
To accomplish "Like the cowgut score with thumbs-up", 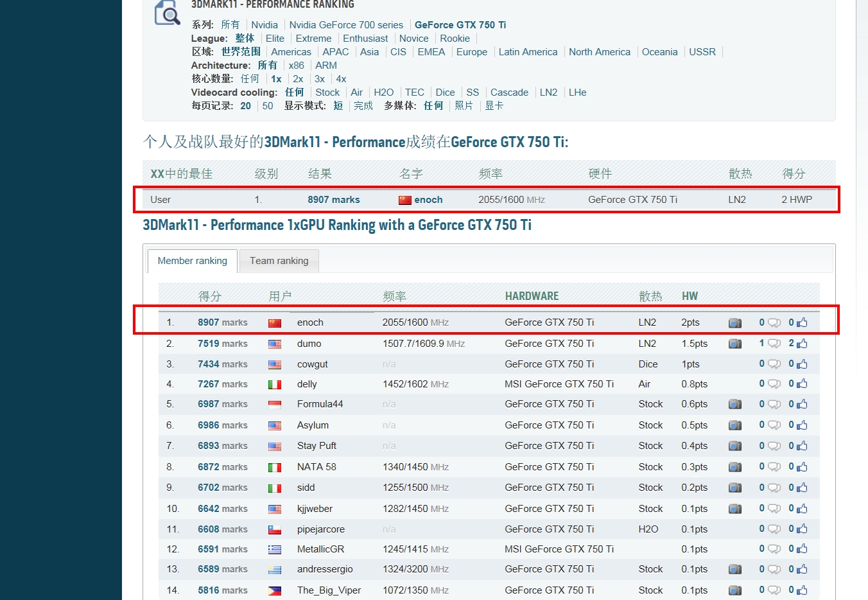I will (802, 364).
